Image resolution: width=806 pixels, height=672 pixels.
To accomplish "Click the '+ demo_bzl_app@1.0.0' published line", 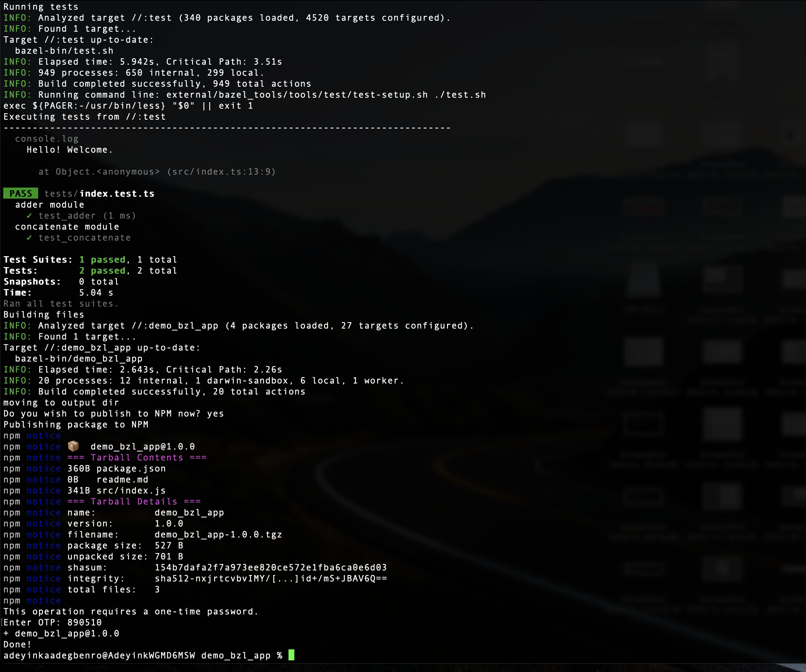I will [x=61, y=633].
